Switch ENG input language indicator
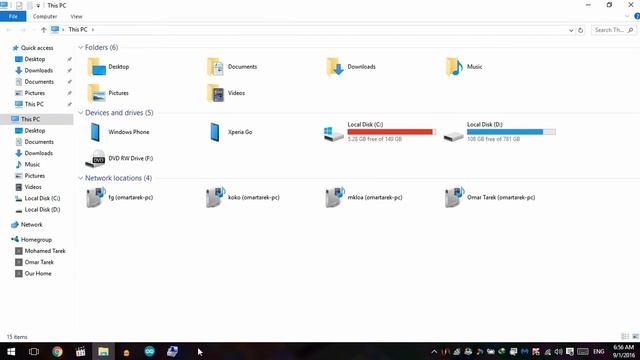 point(599,352)
